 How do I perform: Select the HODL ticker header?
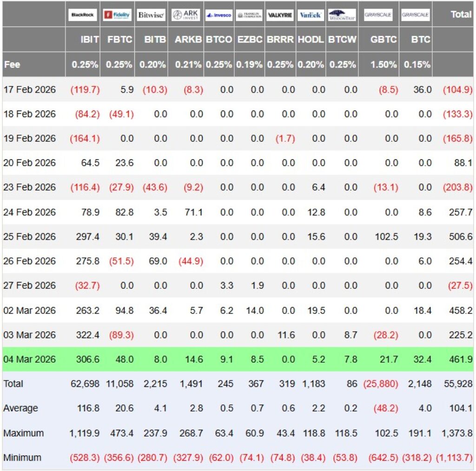point(311,39)
